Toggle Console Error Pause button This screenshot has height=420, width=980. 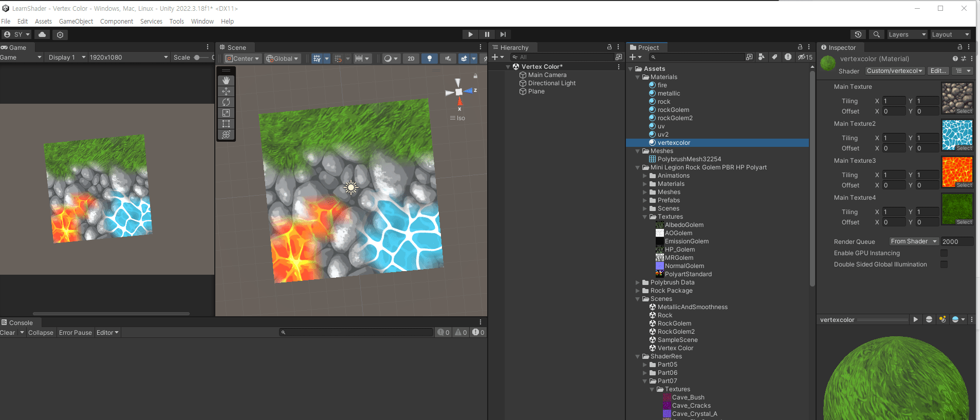[76, 332]
